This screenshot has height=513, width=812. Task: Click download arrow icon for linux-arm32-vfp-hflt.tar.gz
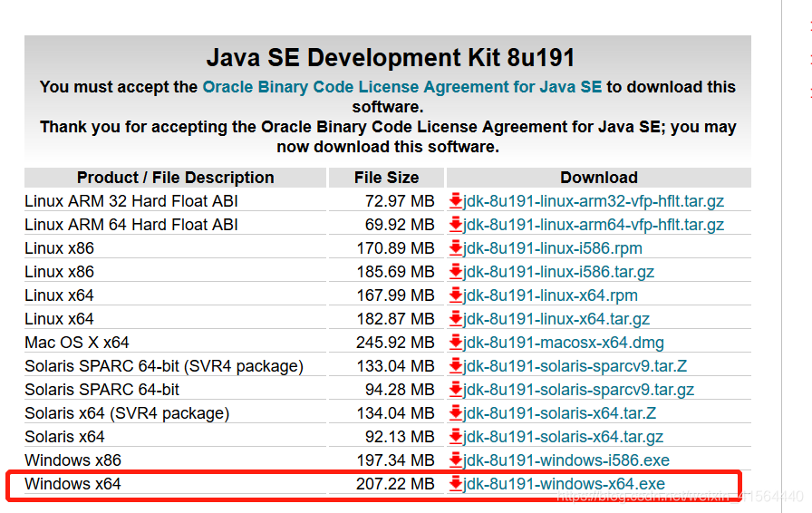pos(456,200)
